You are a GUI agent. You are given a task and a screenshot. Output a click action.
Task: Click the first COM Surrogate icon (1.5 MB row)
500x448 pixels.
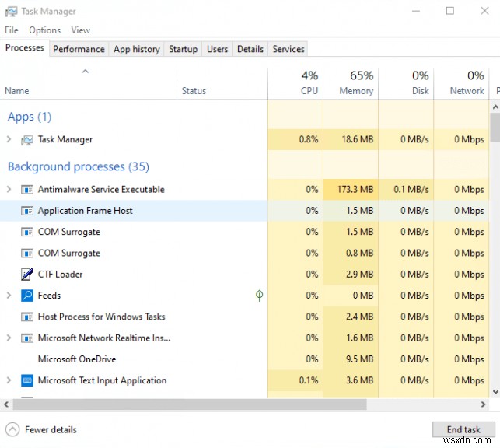pyautogui.click(x=27, y=232)
